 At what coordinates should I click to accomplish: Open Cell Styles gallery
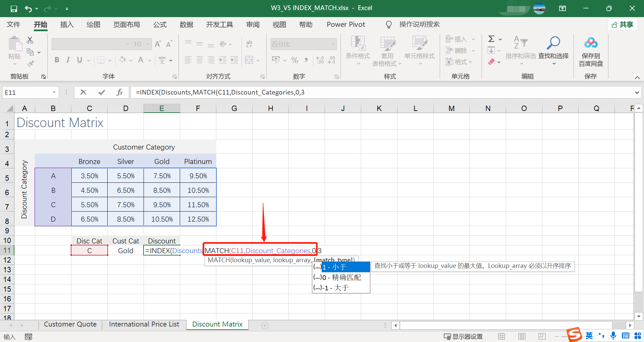(420, 51)
